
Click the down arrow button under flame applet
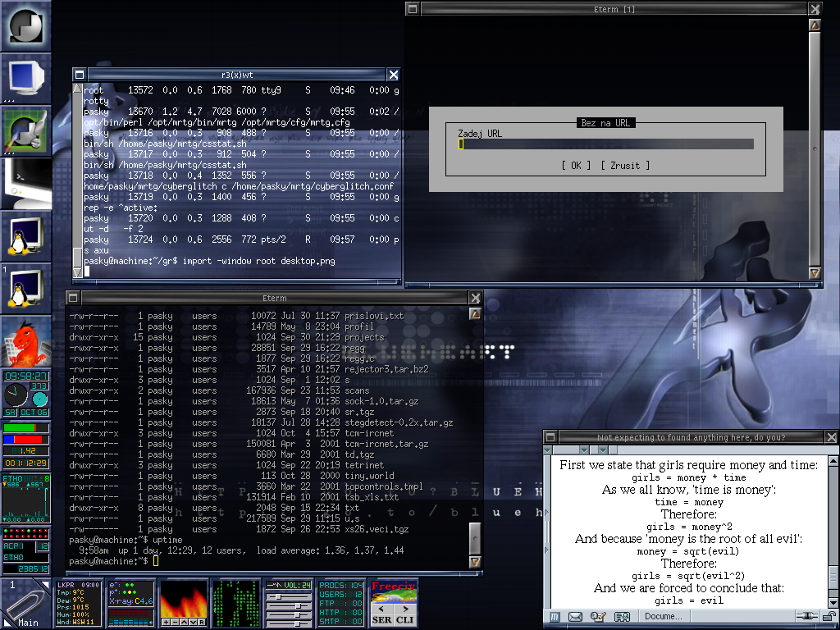(x=192, y=622)
